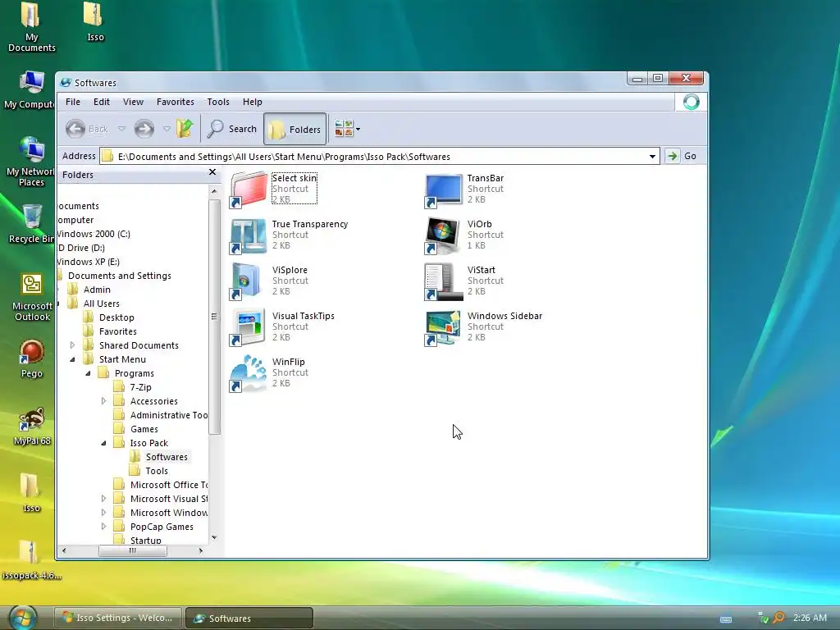Screen dimensions: 840x630
Task: Expand the Accessories node
Action: tap(103, 400)
